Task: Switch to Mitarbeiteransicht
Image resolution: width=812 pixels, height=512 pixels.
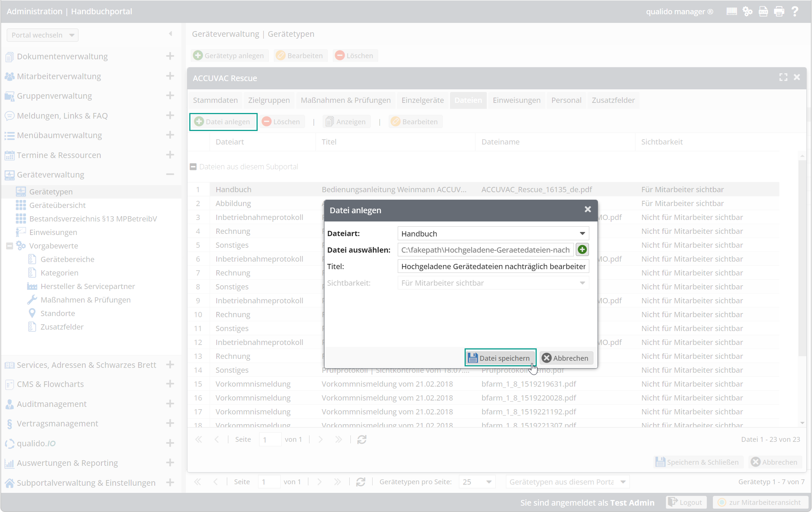Action: click(x=760, y=502)
